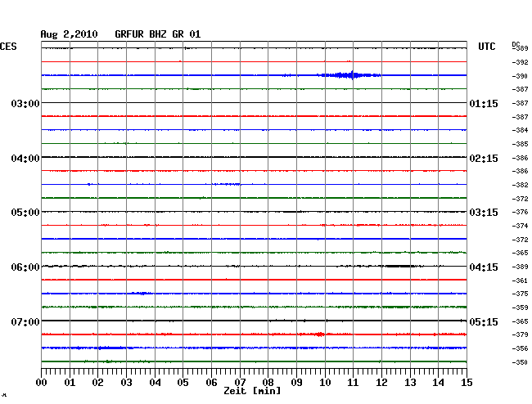Click the 07 minute axis label
This screenshot has height=404, width=532.
(240, 383)
